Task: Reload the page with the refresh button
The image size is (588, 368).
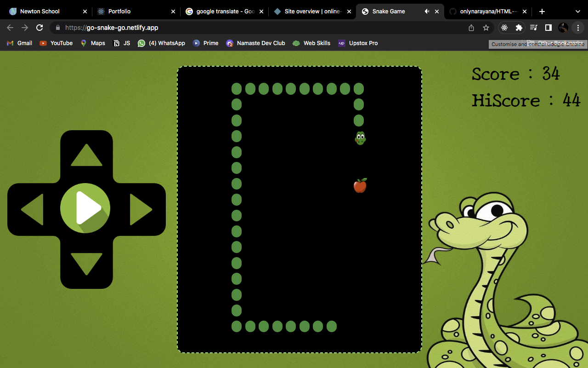Action: coord(40,28)
